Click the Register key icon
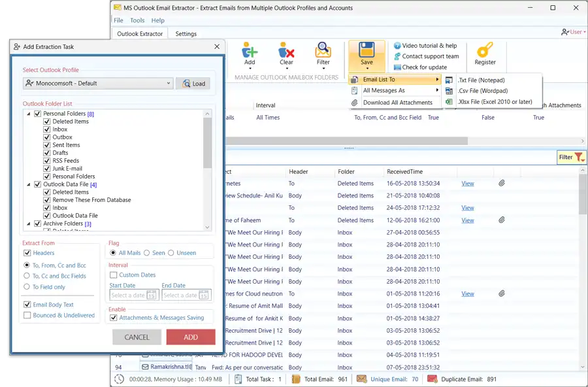This screenshot has width=588, height=387. coord(485,50)
